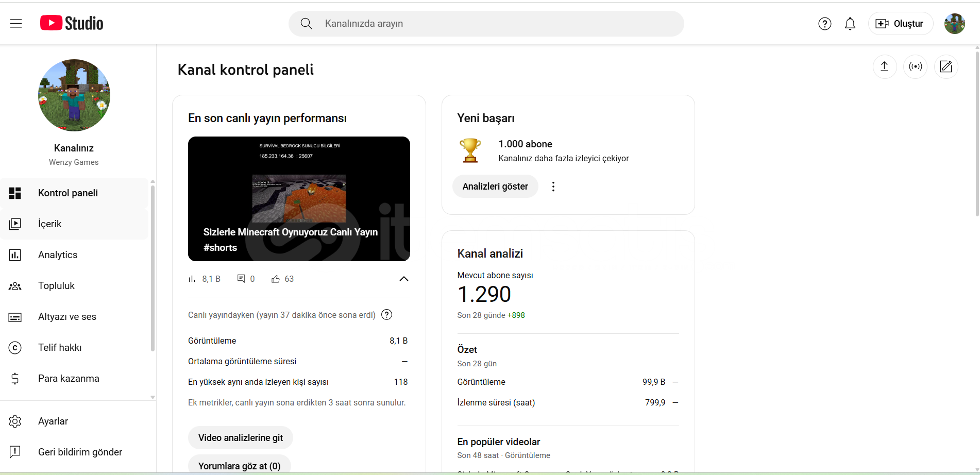Click the upload videos arrow icon
This screenshot has width=980, height=475.
[885, 66]
